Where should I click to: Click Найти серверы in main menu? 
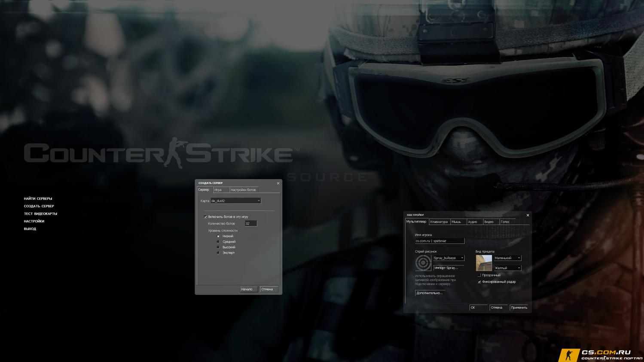tap(38, 199)
